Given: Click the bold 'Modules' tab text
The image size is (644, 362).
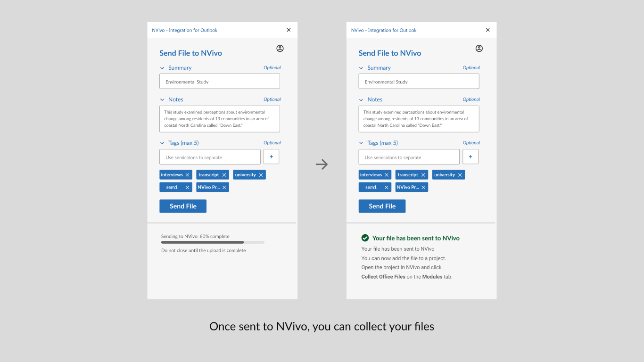Looking at the screenshot, I should point(432,277).
